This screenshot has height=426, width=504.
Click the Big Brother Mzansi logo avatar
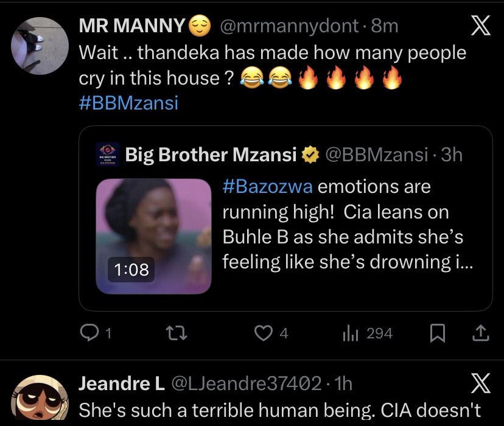pyautogui.click(x=108, y=155)
